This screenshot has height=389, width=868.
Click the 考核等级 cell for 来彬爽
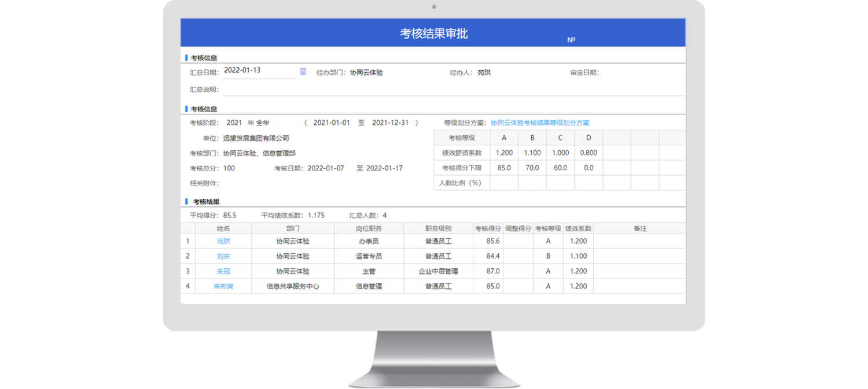(x=548, y=287)
